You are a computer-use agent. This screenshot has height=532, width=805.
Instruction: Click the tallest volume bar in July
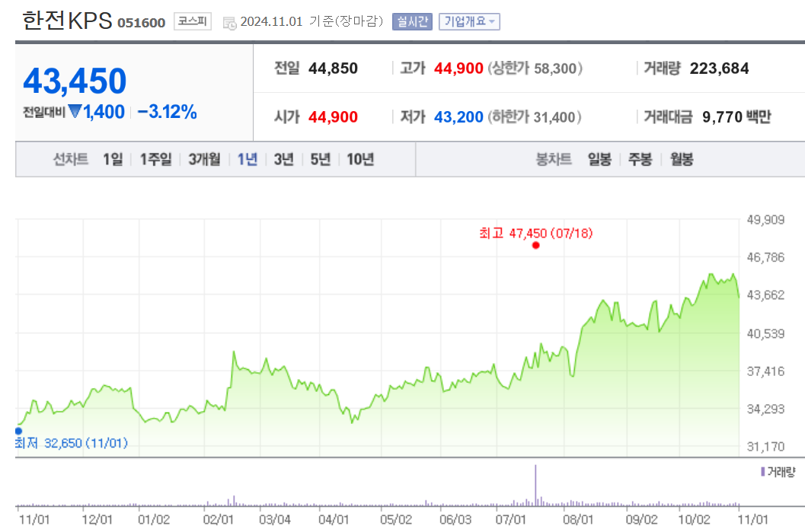(x=535, y=486)
